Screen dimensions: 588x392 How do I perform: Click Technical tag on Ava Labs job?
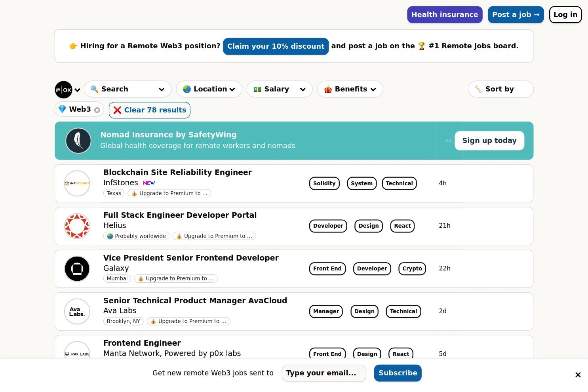tap(403, 311)
